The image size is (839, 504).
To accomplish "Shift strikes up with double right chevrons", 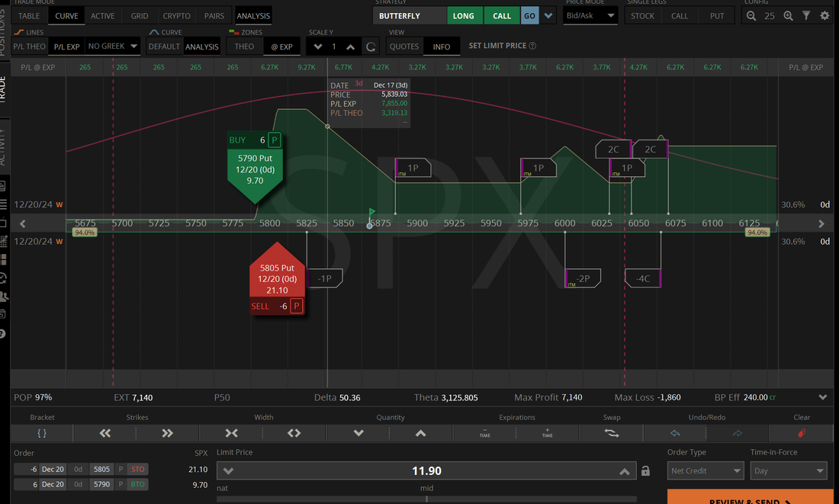I will (168, 433).
